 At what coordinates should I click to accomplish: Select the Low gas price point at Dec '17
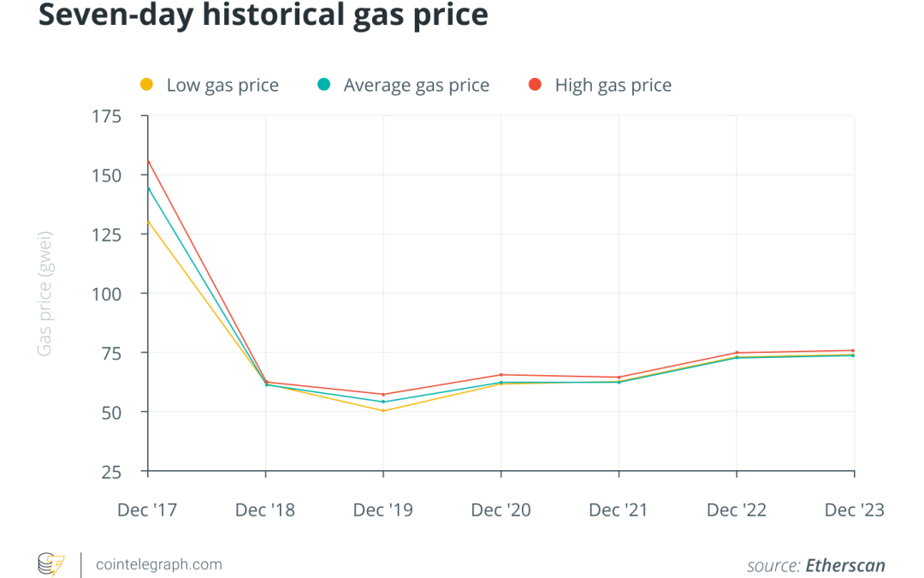pos(149,223)
